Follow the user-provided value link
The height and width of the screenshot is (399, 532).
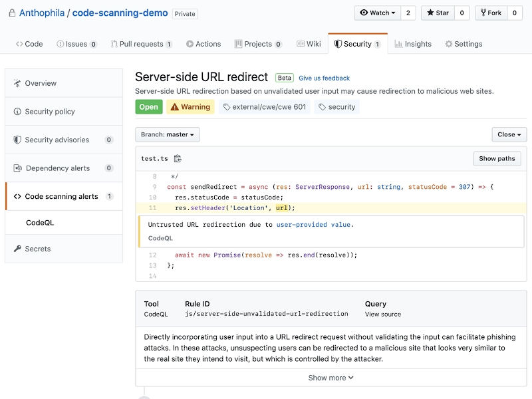point(313,225)
